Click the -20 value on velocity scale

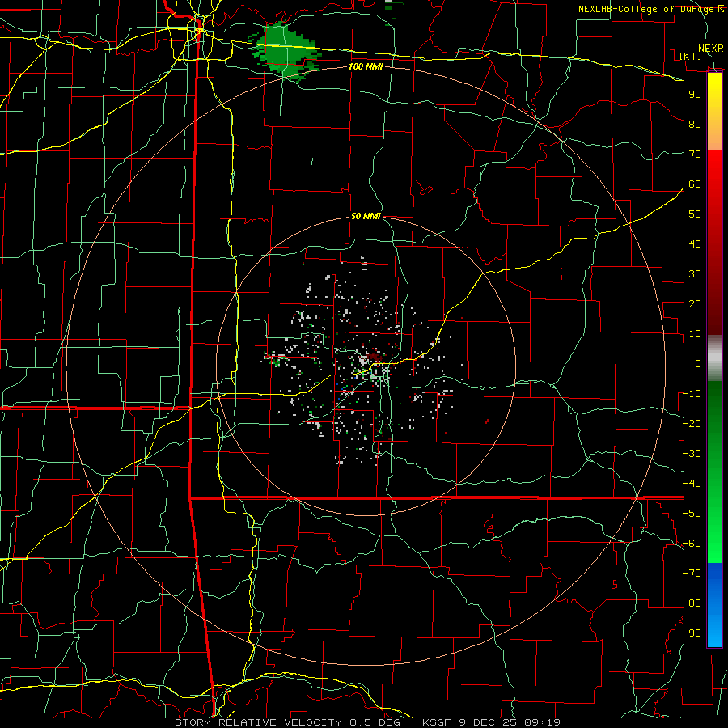(x=692, y=424)
